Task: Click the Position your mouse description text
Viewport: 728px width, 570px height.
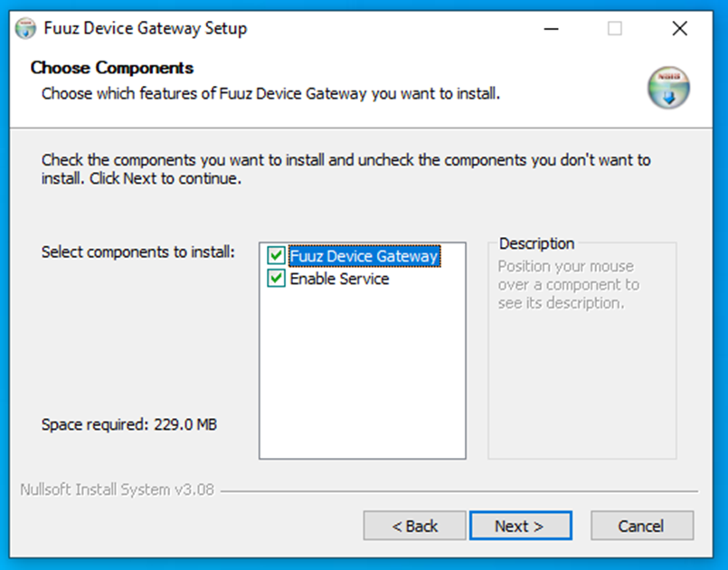Action: pyautogui.click(x=569, y=285)
